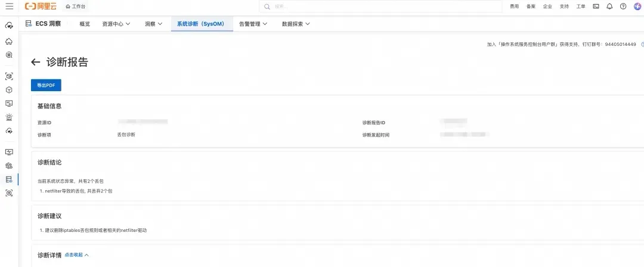
Task: Open the 工作台 workbench link
Action: pos(76,7)
